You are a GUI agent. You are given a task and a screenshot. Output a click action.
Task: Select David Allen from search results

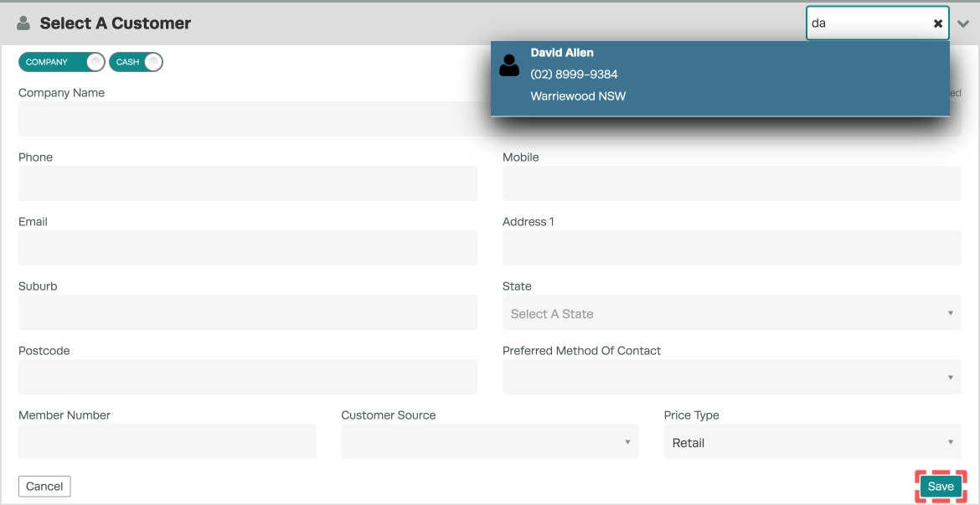(x=720, y=78)
